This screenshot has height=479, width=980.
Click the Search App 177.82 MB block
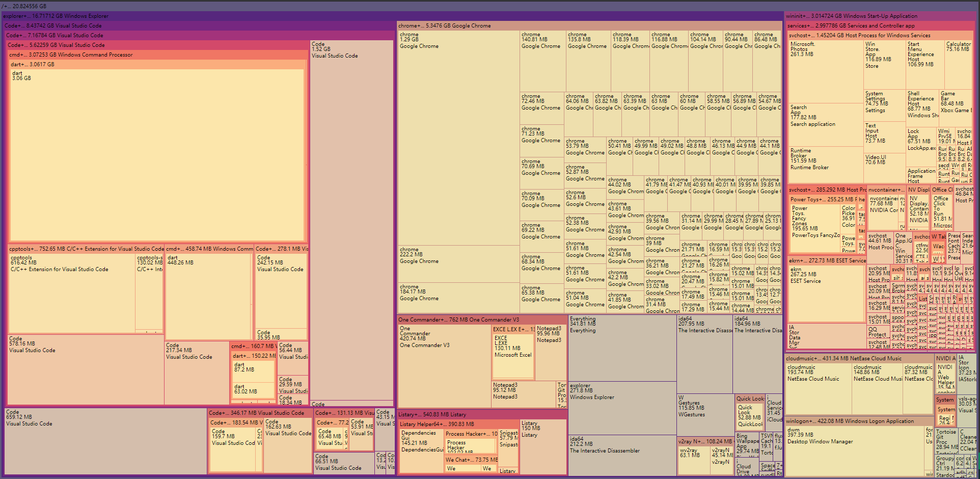point(826,124)
